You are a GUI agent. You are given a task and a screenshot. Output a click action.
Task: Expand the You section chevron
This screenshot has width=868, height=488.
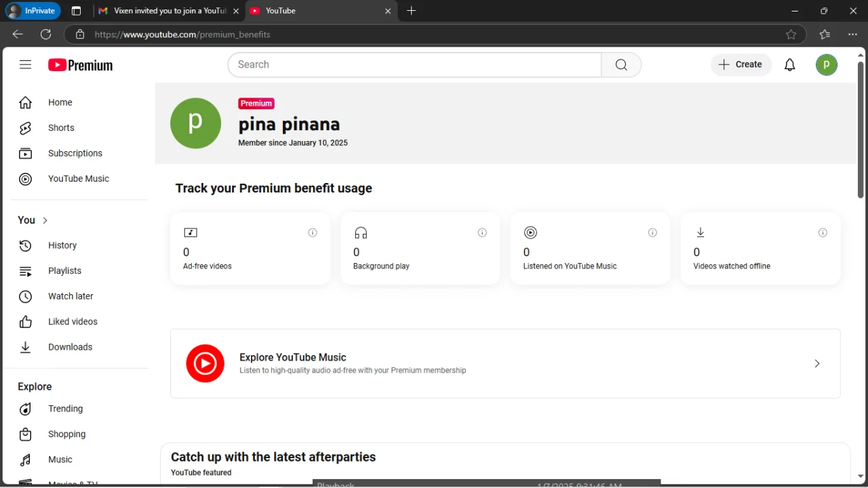click(x=45, y=220)
